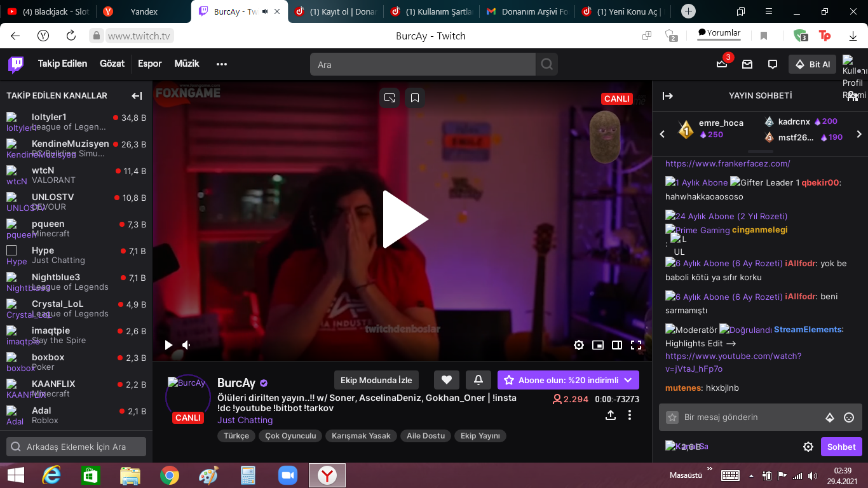
Task: Open the Calculator from the taskbar
Action: (x=248, y=475)
